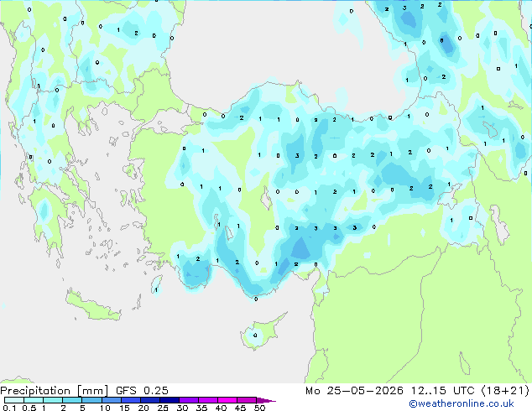532x411 pixels.
Task: Click the "10" legend label
Action: point(105,408)
